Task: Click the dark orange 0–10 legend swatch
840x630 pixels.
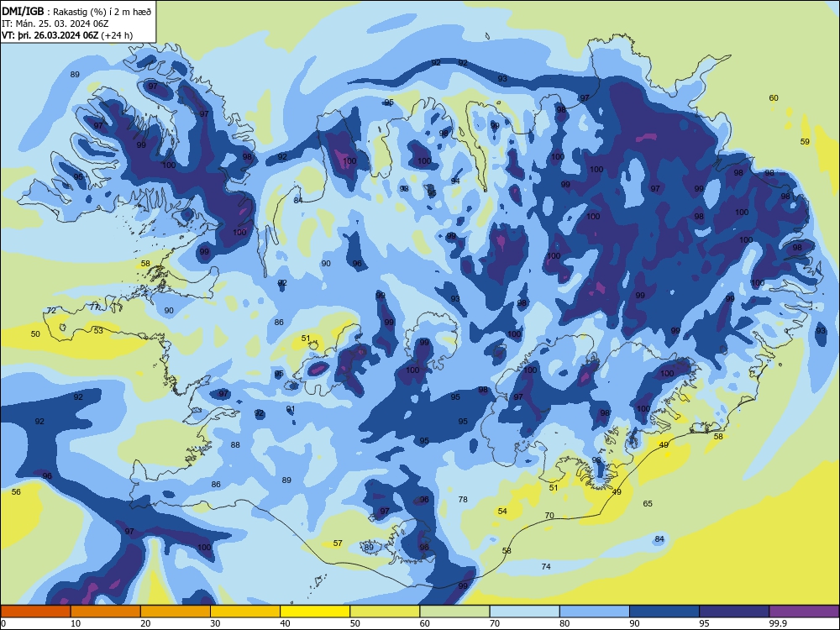Action: click(x=35, y=612)
